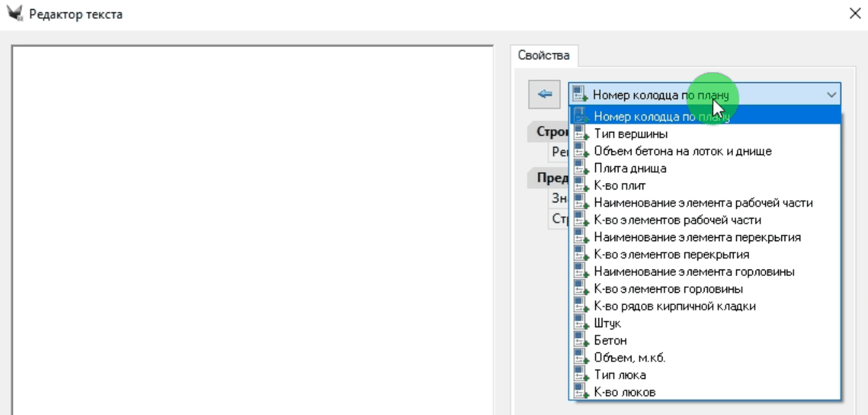This screenshot has width=868, height=415.
Task: Pick 'Наименование элемента горловины' option
Action: (x=693, y=271)
